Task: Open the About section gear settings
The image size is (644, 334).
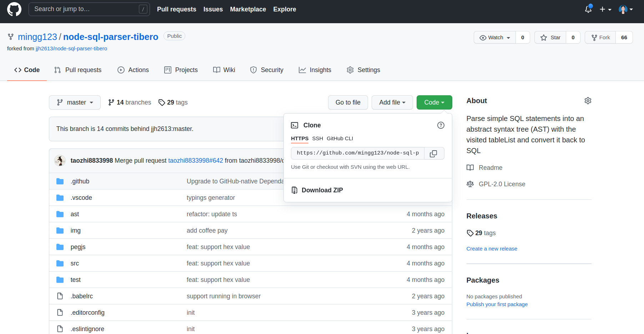Action: coord(588,101)
